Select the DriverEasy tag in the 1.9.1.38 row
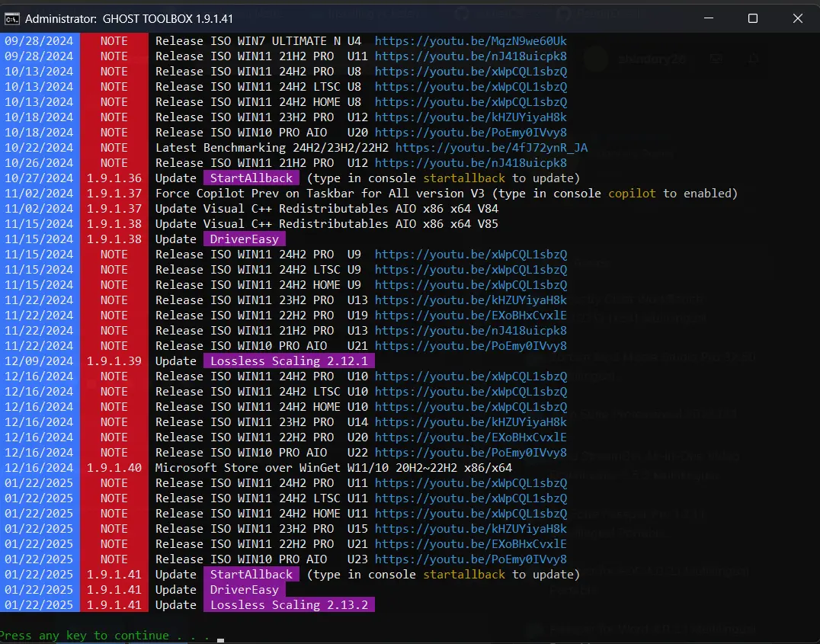This screenshot has width=820, height=644. [244, 239]
